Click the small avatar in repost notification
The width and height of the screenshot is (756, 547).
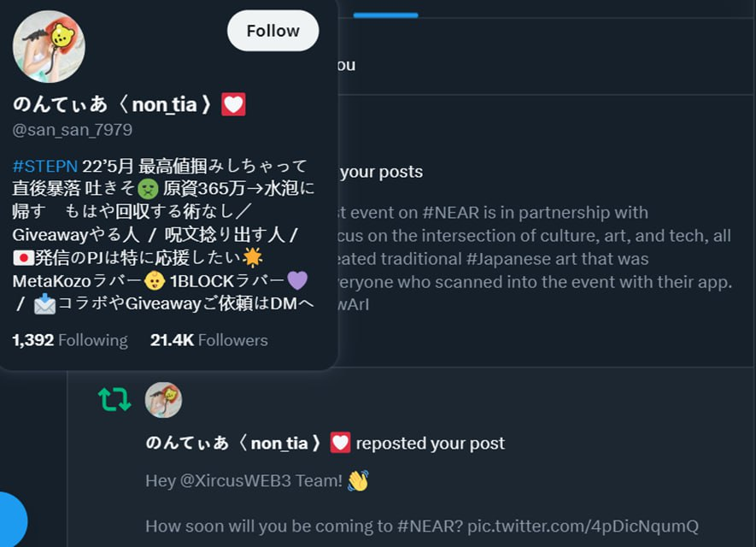(x=163, y=399)
